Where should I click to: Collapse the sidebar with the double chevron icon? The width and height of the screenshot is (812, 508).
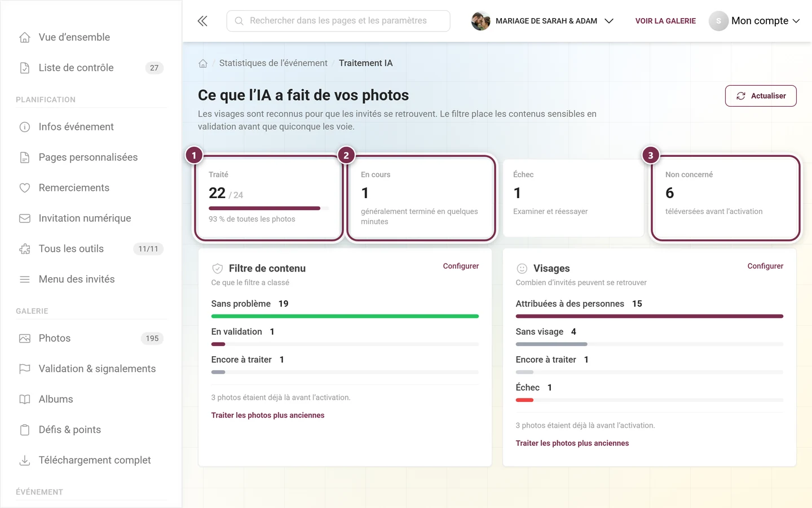[202, 21]
